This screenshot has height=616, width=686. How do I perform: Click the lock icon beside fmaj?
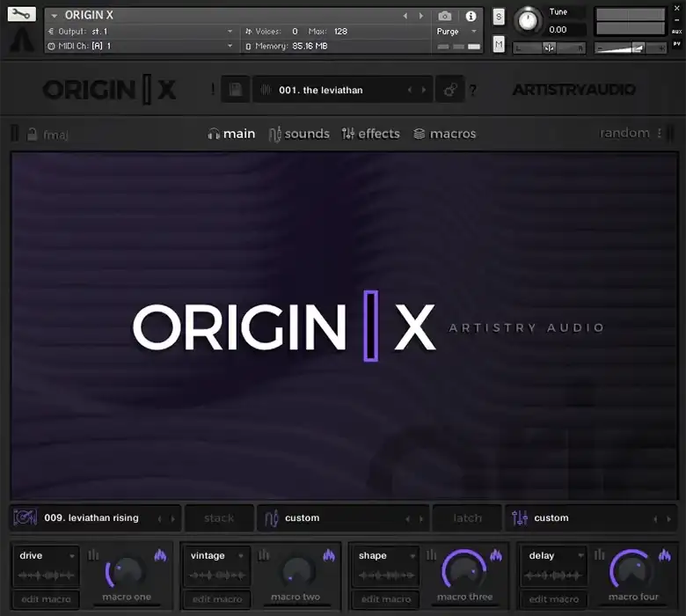(x=32, y=134)
